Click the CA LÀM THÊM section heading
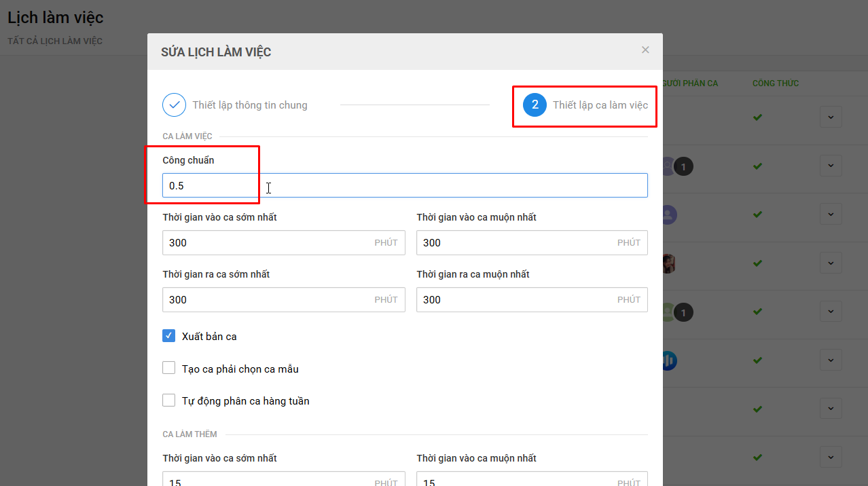The width and height of the screenshot is (868, 486). 189,434
